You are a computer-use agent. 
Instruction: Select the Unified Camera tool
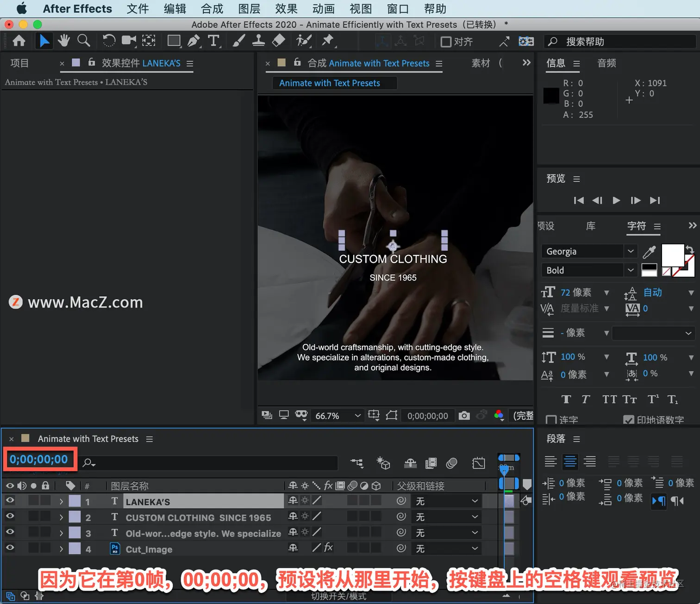129,41
